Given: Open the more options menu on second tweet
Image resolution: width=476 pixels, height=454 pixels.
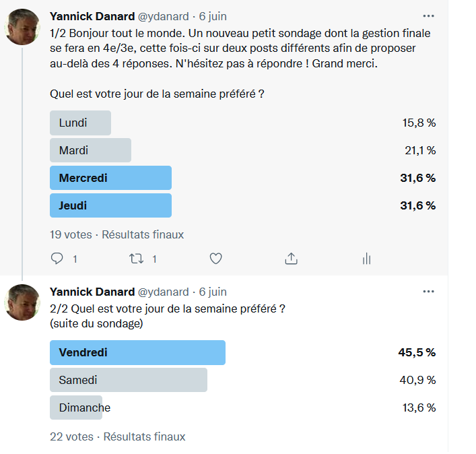Looking at the screenshot, I should (x=428, y=292).
